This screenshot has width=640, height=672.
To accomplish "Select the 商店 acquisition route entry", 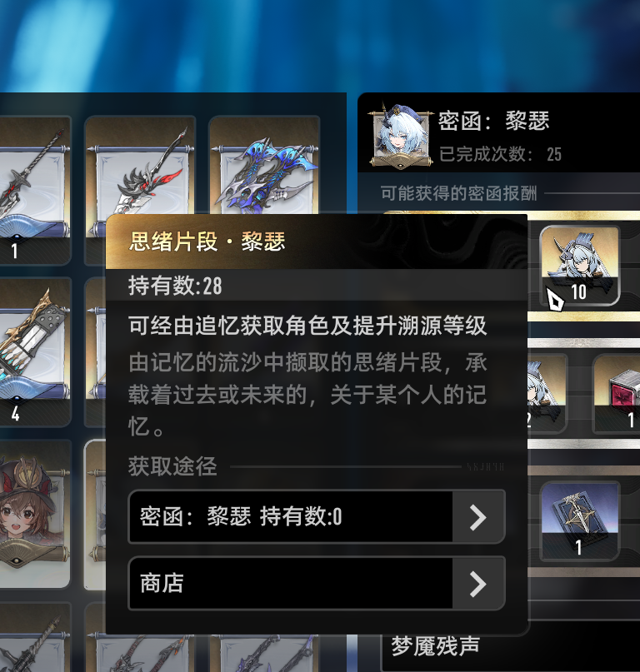I will pos(317,583).
